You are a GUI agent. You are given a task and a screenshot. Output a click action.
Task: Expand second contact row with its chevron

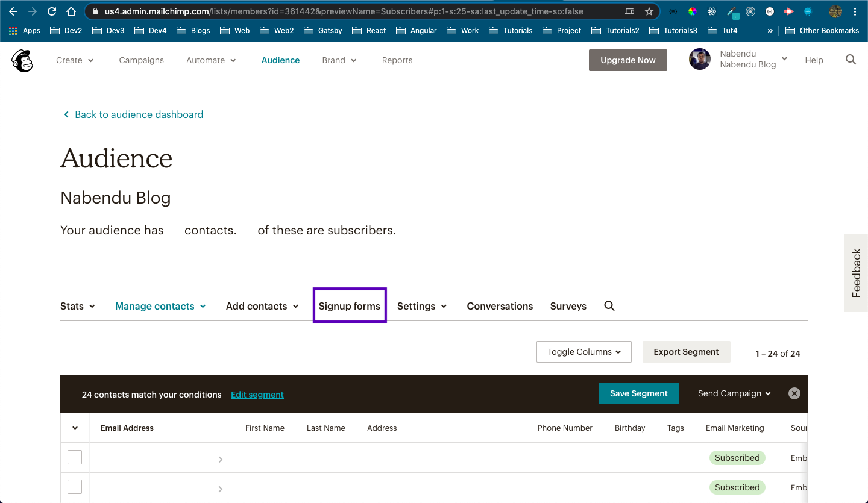(221, 489)
